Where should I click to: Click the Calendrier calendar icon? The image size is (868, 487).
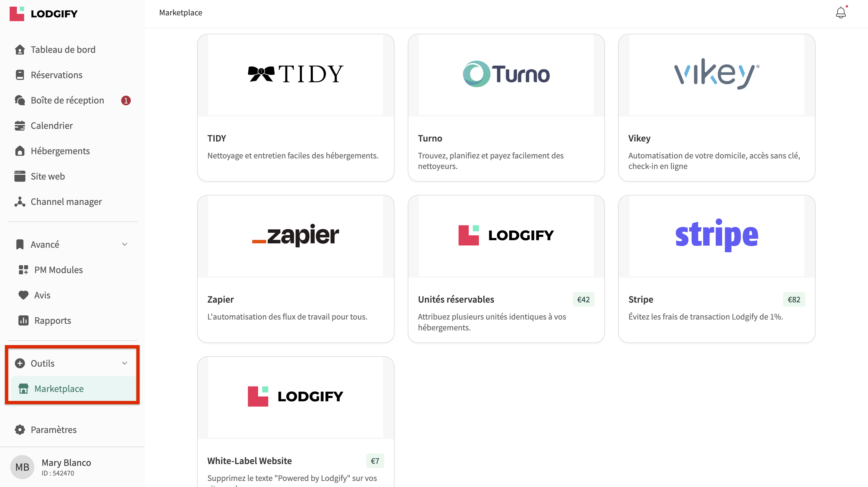pos(20,126)
